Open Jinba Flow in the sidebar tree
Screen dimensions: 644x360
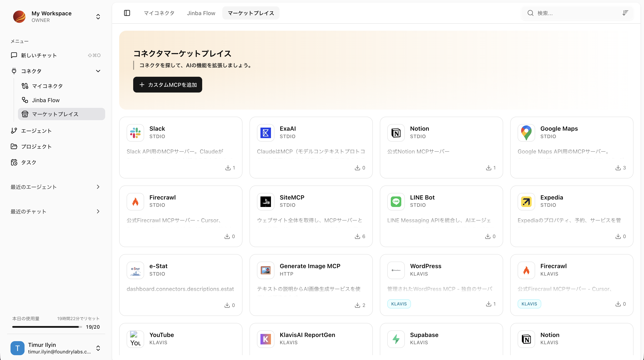pyautogui.click(x=62, y=100)
